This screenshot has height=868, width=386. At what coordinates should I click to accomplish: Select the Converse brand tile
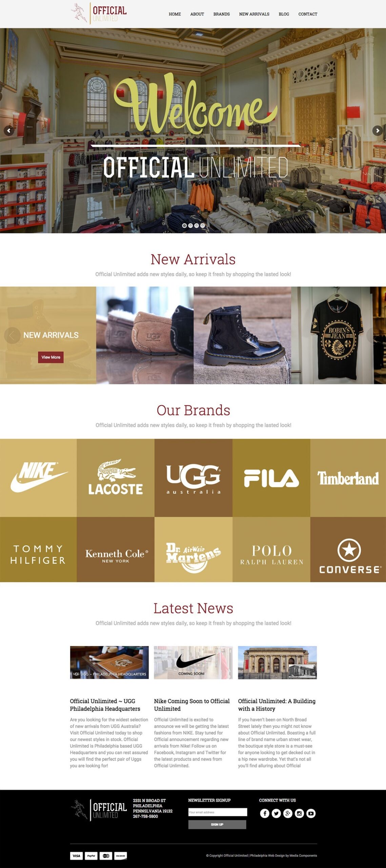click(348, 549)
